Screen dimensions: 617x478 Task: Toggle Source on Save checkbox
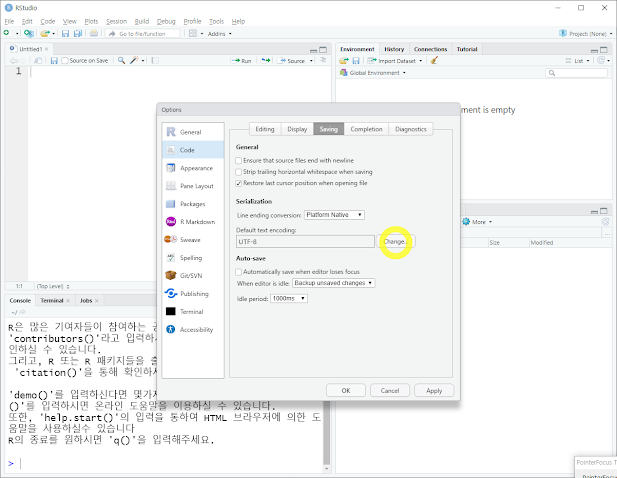(x=65, y=61)
